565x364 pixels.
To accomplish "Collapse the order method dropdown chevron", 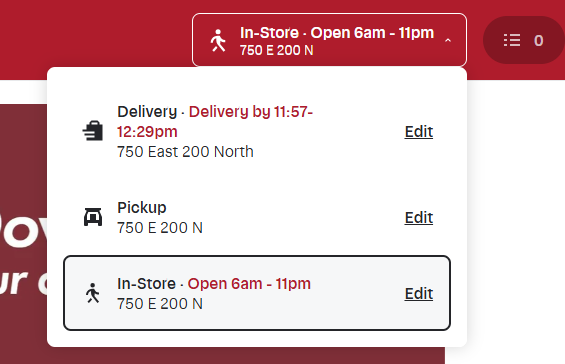I will [x=448, y=40].
